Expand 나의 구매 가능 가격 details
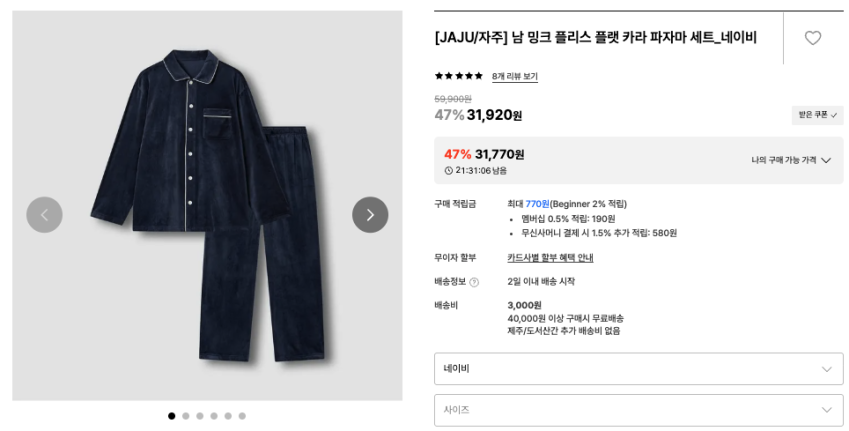The height and width of the screenshot is (431, 849). tap(791, 160)
